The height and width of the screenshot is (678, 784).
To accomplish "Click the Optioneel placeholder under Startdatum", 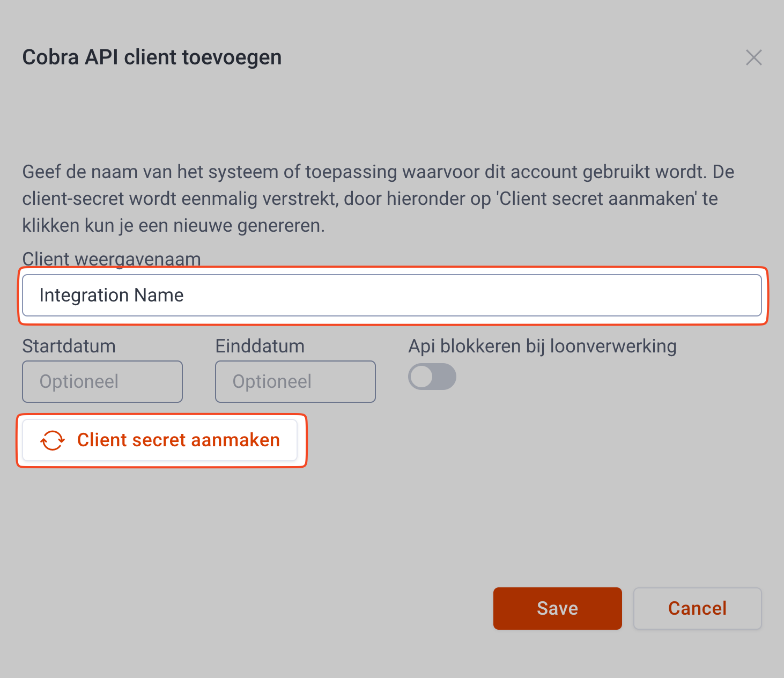I will click(x=79, y=381).
